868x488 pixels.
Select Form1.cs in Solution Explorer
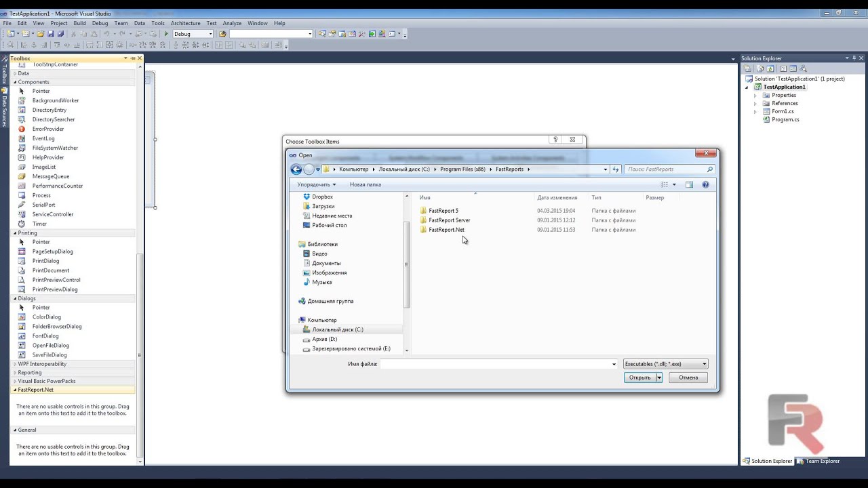click(783, 112)
